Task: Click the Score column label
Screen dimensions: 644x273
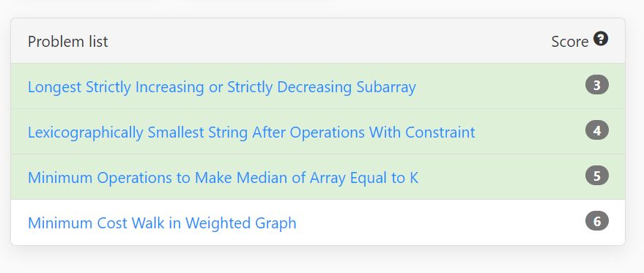Action: (x=570, y=42)
